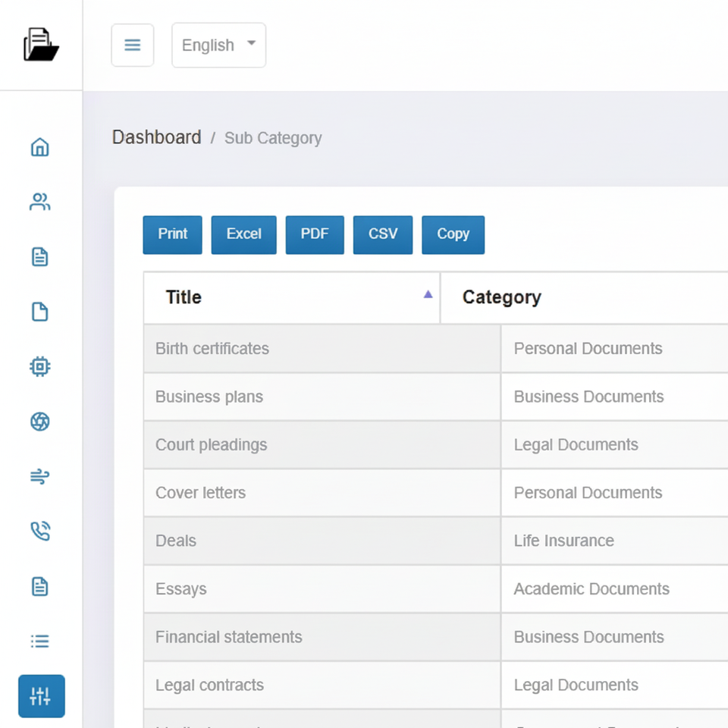Open the English language dropdown
Image resolution: width=728 pixels, height=728 pixels.
coord(218,45)
